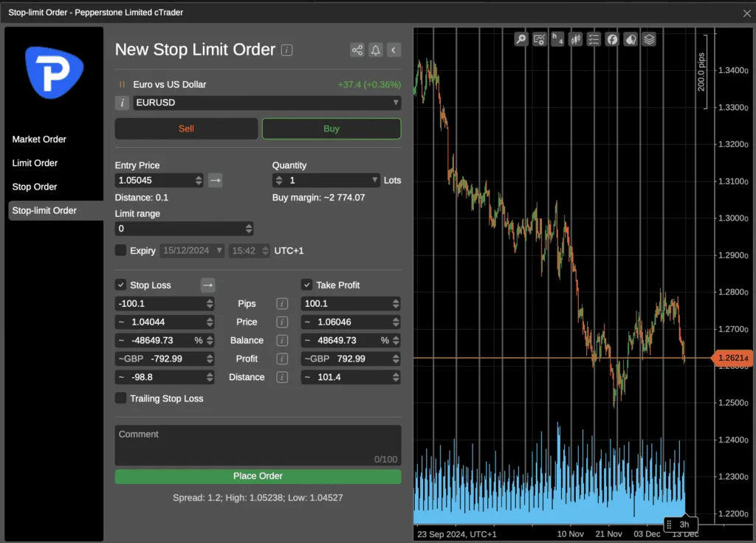Click the share icon beside New Stop Limit Order
Image resolution: width=756 pixels, height=543 pixels.
[357, 49]
